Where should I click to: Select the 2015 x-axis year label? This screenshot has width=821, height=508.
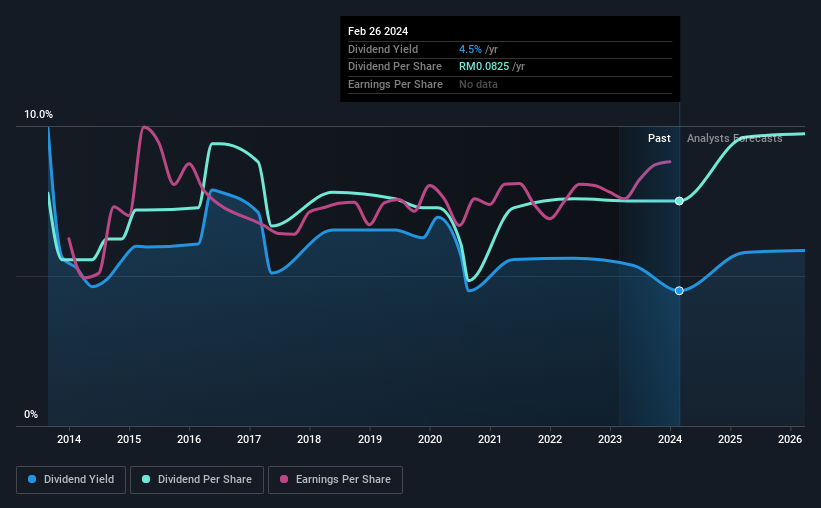tap(129, 439)
